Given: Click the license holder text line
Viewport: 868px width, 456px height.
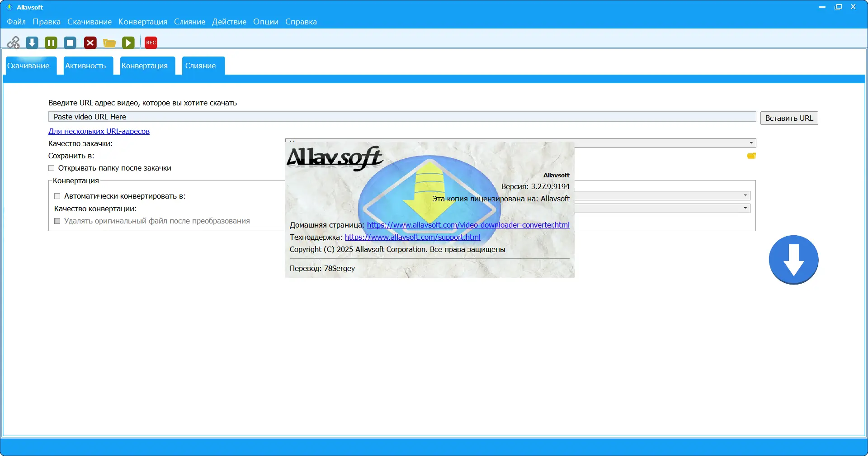Looking at the screenshot, I should pos(501,199).
